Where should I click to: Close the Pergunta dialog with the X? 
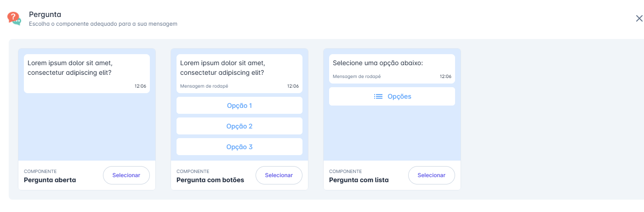[x=639, y=18]
